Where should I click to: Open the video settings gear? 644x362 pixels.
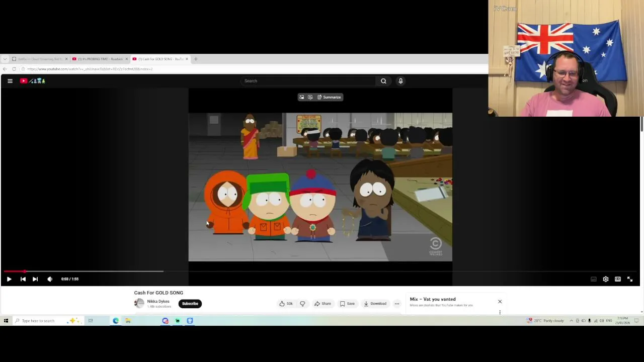(x=606, y=279)
